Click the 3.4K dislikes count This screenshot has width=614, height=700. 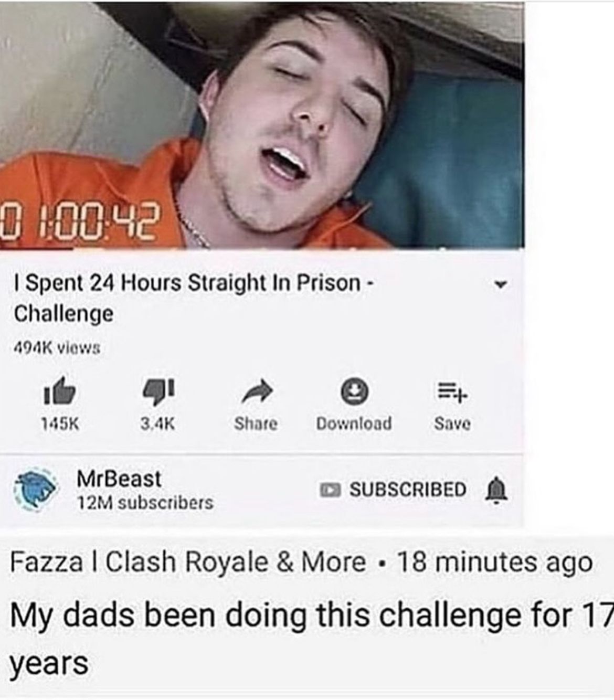point(157,423)
